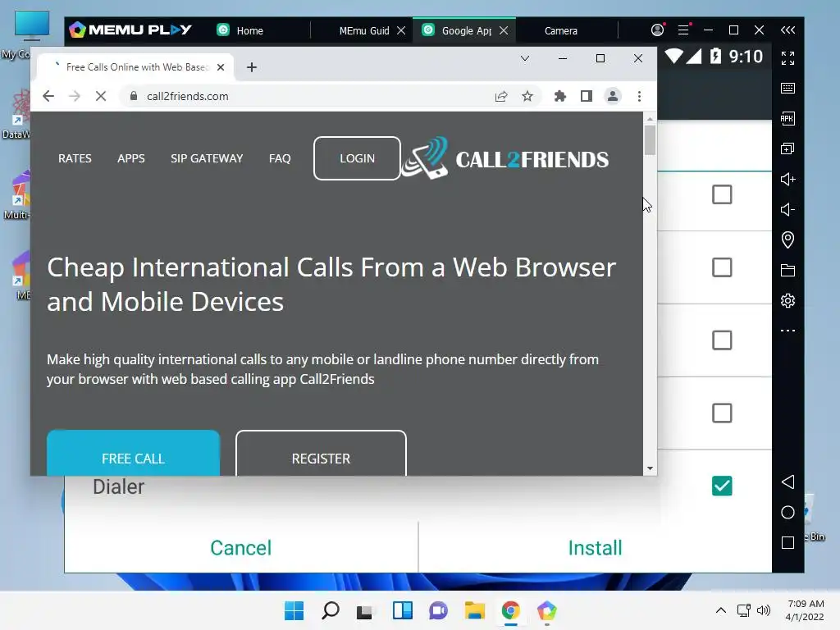Screen dimensions: 840x630
Task: Open the MEmu hamburger menu
Action: point(683,30)
